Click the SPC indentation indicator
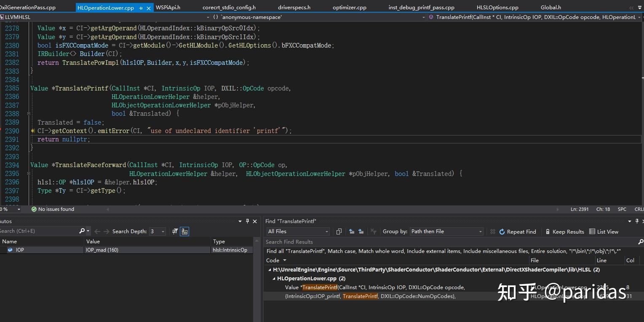 click(x=622, y=209)
